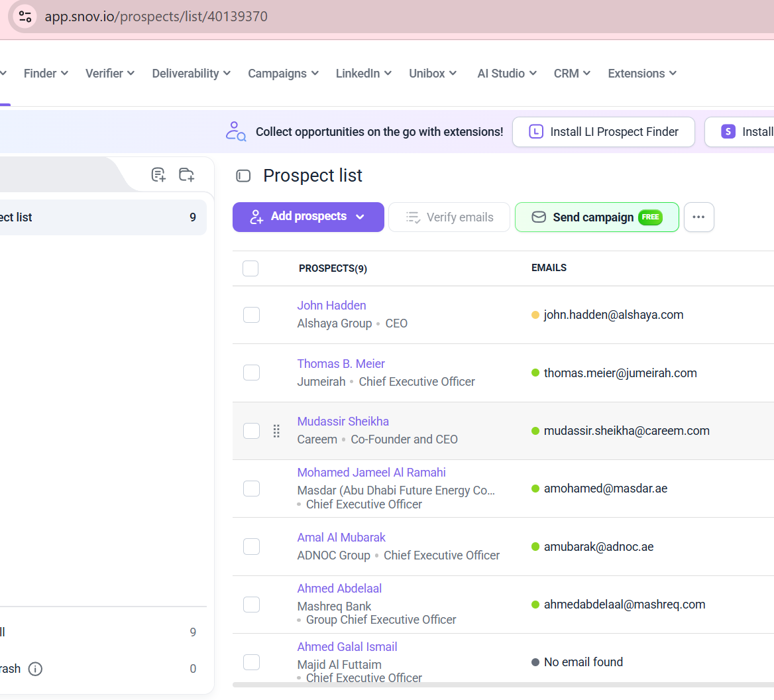Image resolution: width=774 pixels, height=700 pixels.
Task: Click the horizontal scrollbar under the prospect table
Action: pyautogui.click(x=503, y=685)
